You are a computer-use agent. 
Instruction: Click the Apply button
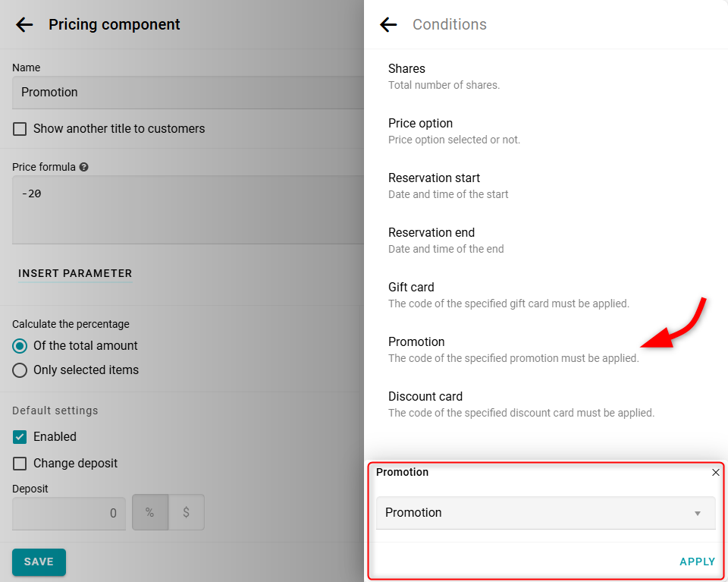[x=697, y=562]
